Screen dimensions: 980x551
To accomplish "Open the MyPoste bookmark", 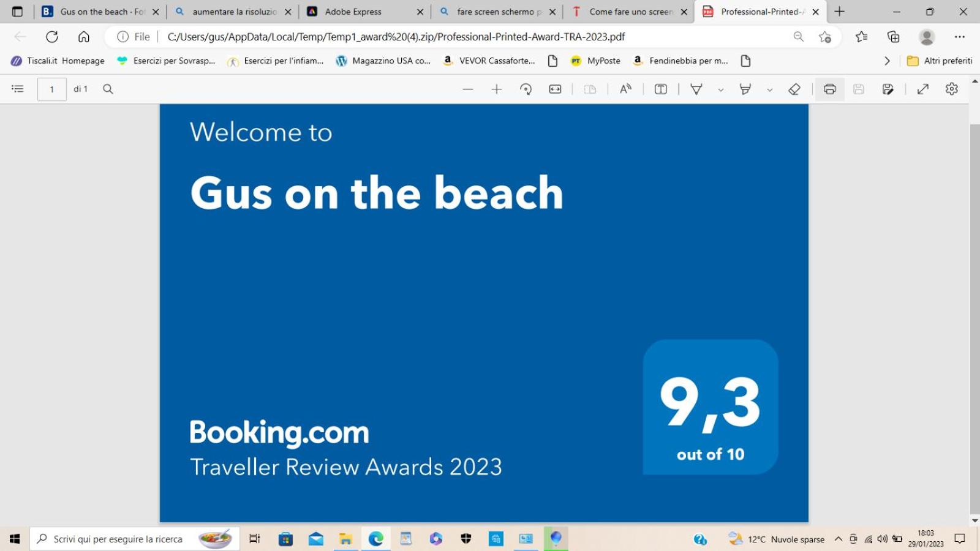I will point(595,61).
